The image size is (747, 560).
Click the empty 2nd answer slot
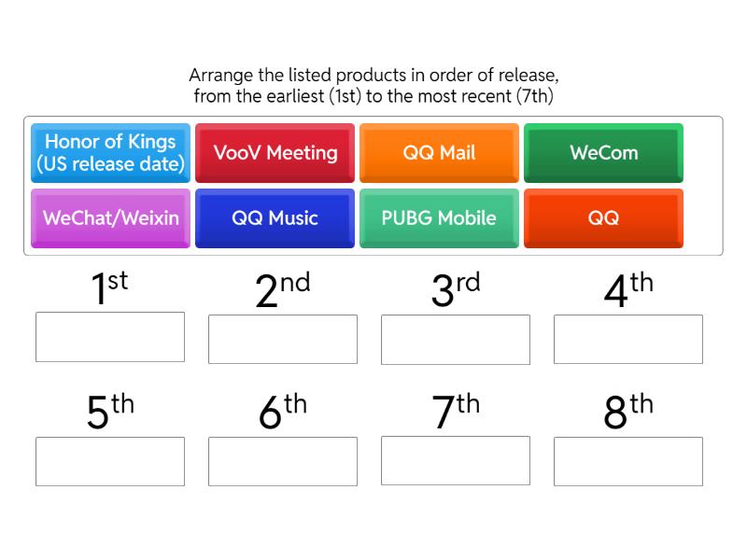pos(282,338)
